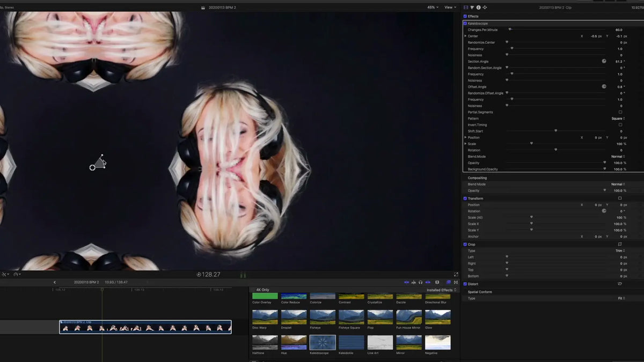The image size is (644, 362).
Task: Click the viewer fullscreen arrows icon
Action: (456, 274)
